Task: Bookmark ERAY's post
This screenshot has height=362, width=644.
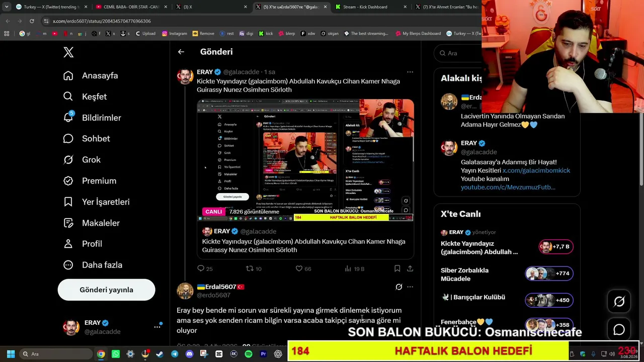Action: [397, 268]
